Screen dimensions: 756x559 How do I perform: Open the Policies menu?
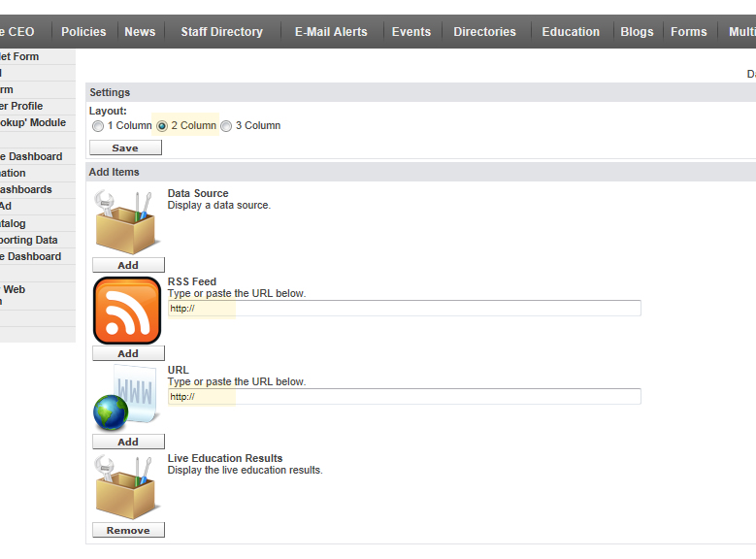83,32
